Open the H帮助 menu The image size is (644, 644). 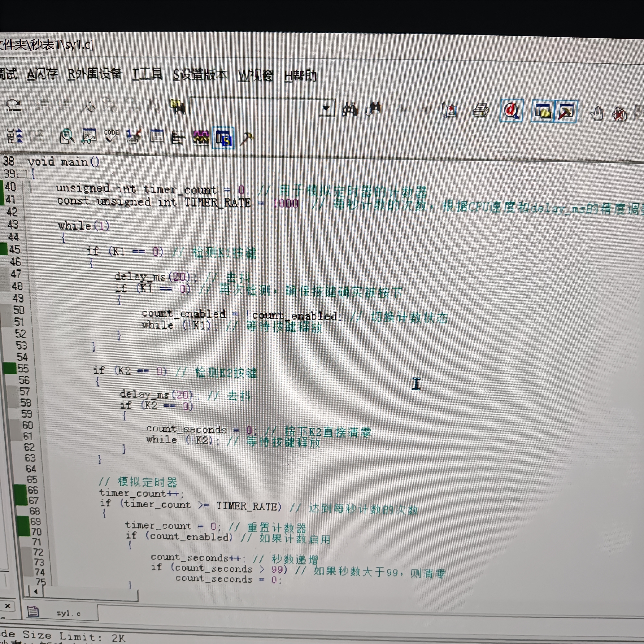tap(300, 76)
